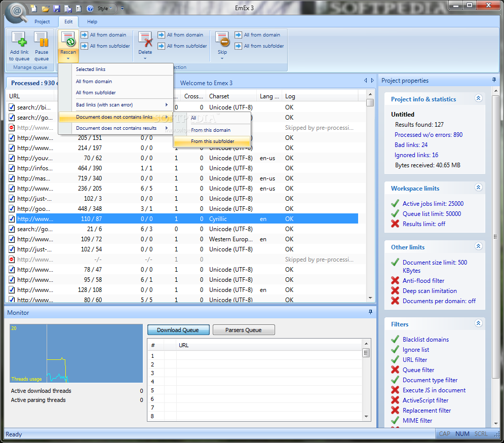Open the Help ribbon tab
Image resolution: width=504 pixels, height=443 pixels.
click(x=92, y=22)
